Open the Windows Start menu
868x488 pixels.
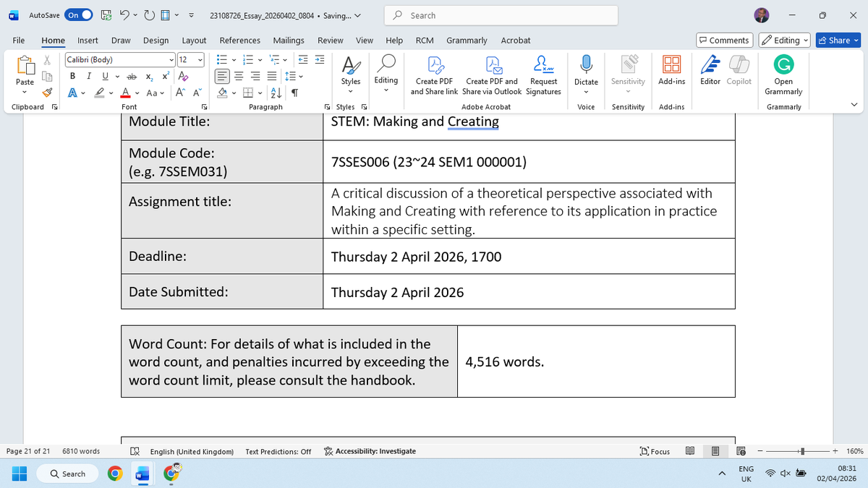pyautogui.click(x=20, y=474)
